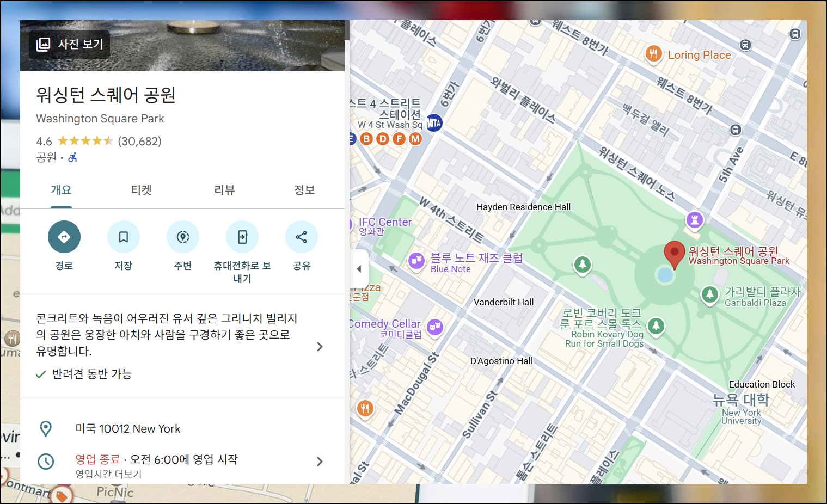Switch to the 티켓 tab
This screenshot has width=827, height=504.
[142, 190]
